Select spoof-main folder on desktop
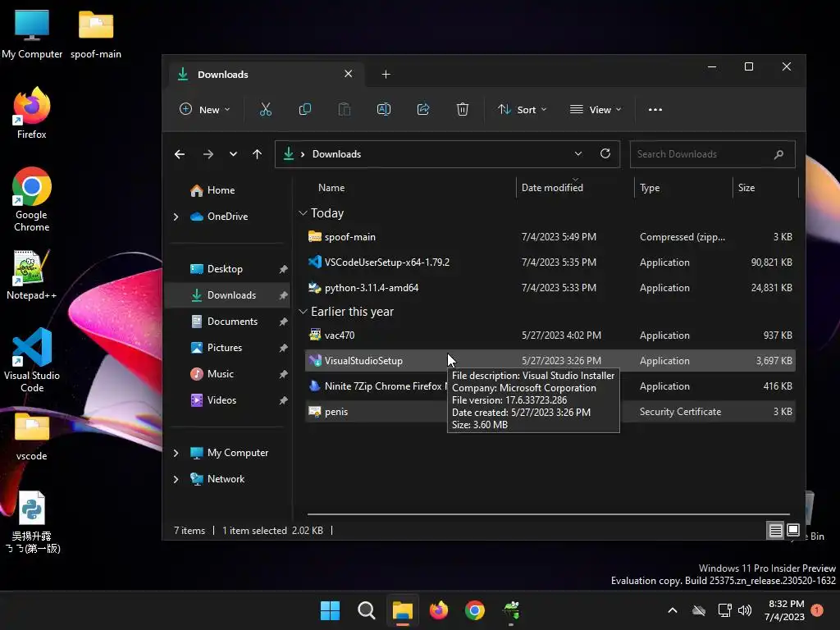Screen dimensions: 840x630 pos(96,33)
